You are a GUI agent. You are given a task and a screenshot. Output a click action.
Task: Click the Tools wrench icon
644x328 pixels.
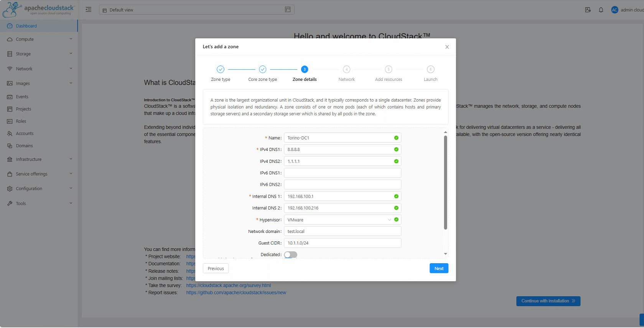10,203
